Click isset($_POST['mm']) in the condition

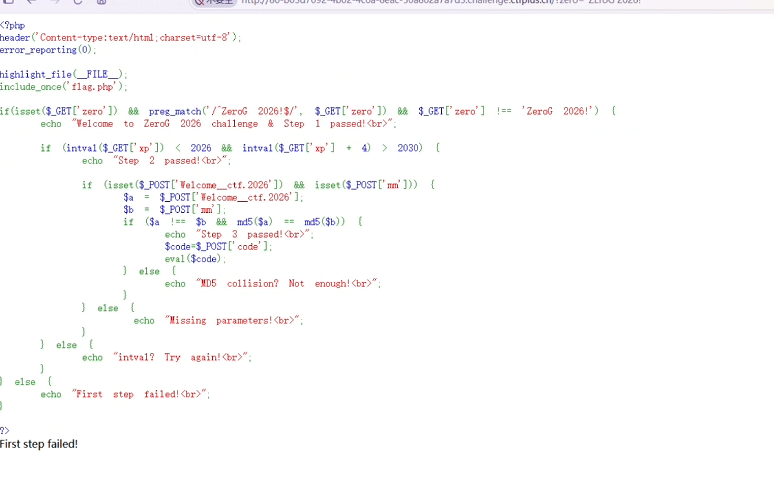click(363, 185)
